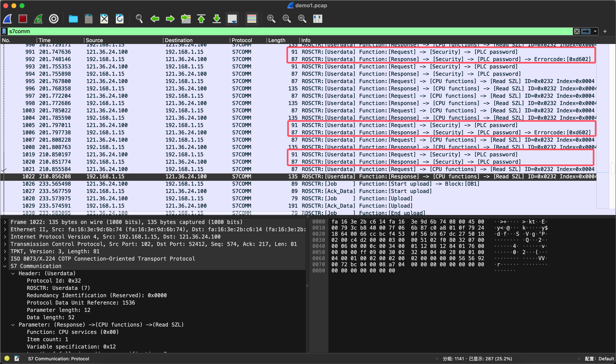Sort by the Destination column header

[196, 40]
